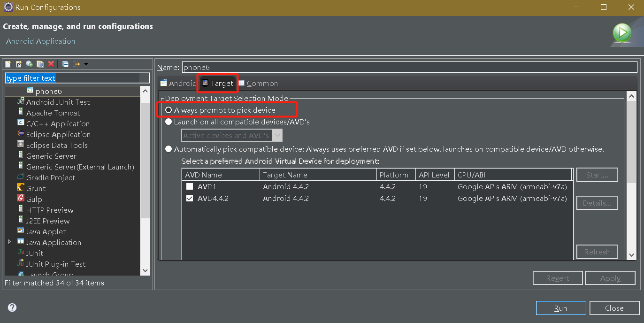Click the Revert button
The width and height of the screenshot is (644, 323).
[558, 278]
